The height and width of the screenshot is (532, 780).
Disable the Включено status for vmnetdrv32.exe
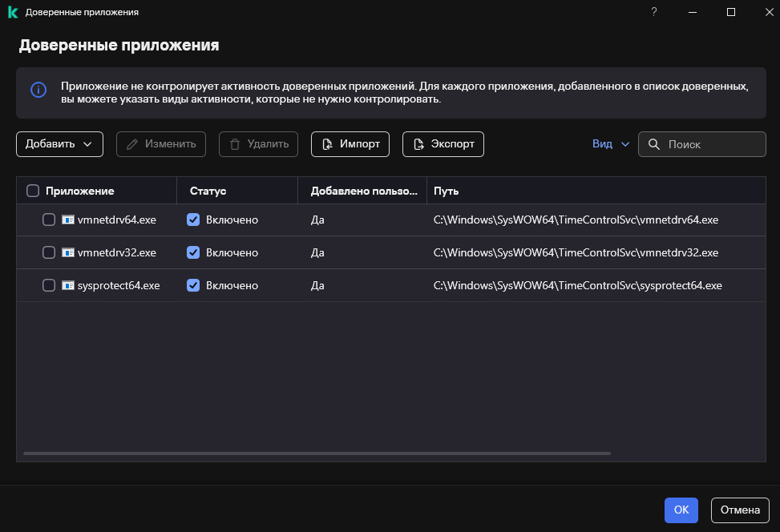[193, 252]
